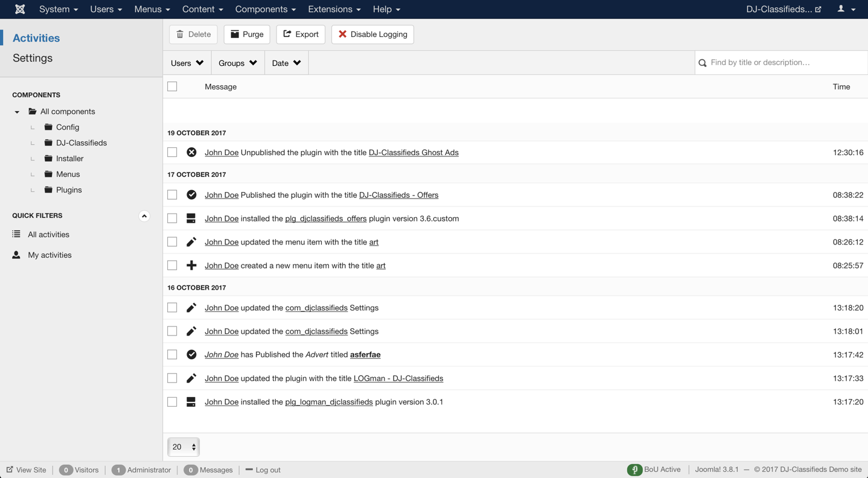The image size is (868, 478).
Task: Click the Config folder icon
Action: coord(48,127)
